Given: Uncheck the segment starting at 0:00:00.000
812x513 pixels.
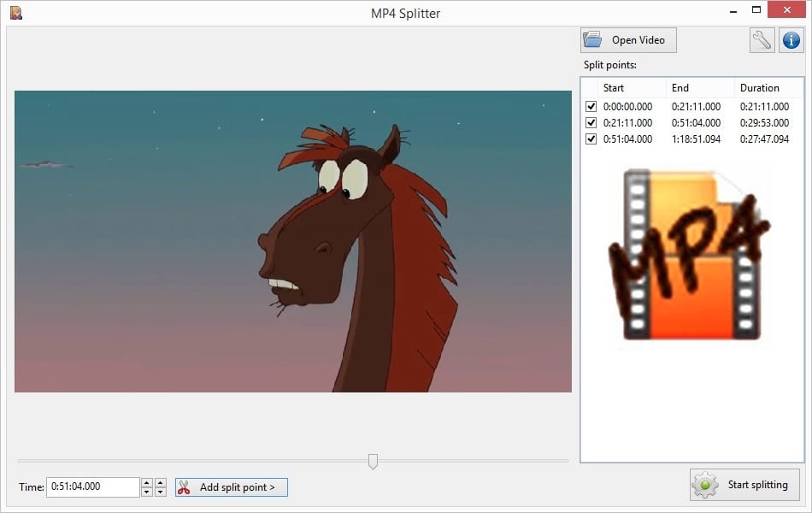Looking at the screenshot, I should [591, 107].
